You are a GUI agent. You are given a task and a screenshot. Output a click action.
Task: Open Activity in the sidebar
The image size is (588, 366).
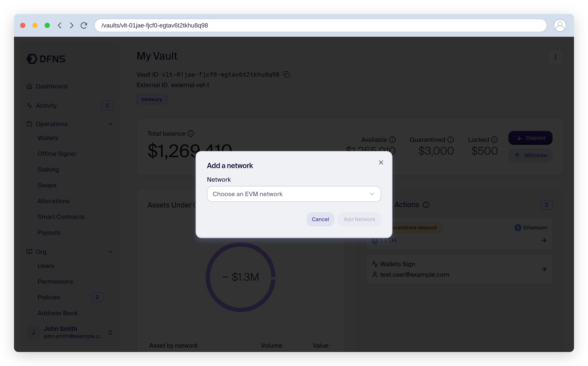pos(46,106)
